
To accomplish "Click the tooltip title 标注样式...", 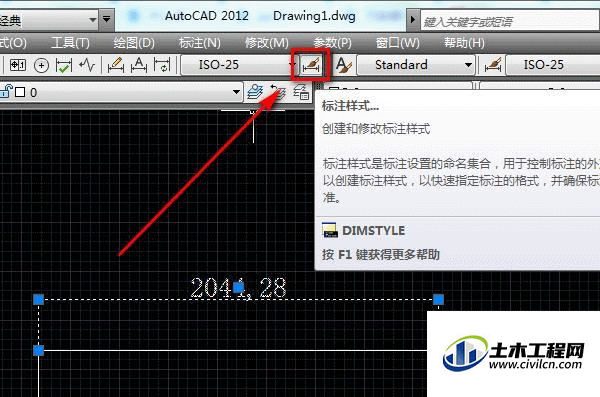I will click(x=350, y=106).
